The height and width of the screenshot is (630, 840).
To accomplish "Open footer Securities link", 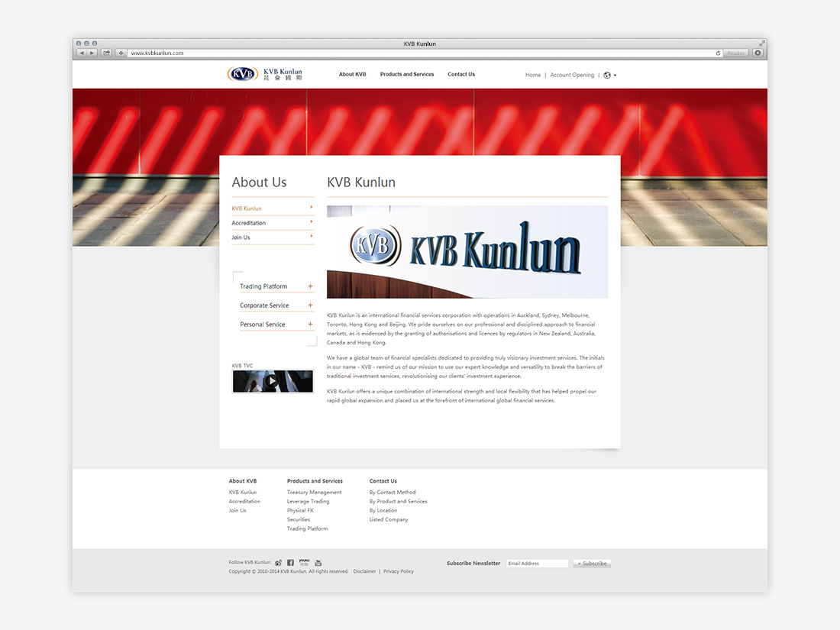I will (299, 519).
